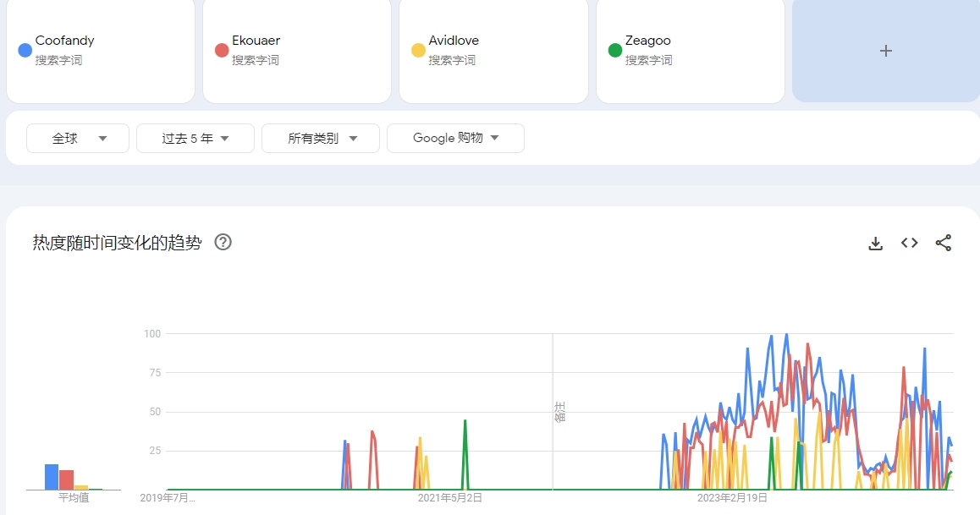Expand the Google 购物 search type dropdown
The height and width of the screenshot is (515, 980).
click(455, 138)
